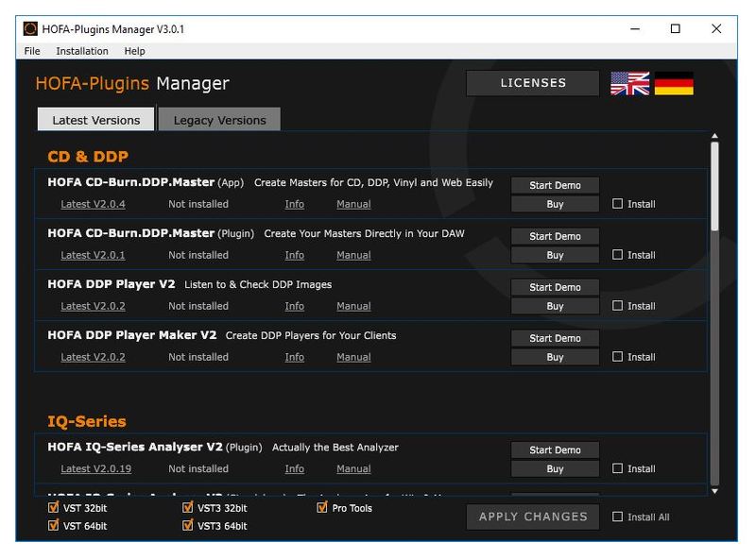Image resolution: width=756 pixels, height=559 pixels.
Task: Tick Install for HOFA DDP Player V2
Action: point(617,306)
